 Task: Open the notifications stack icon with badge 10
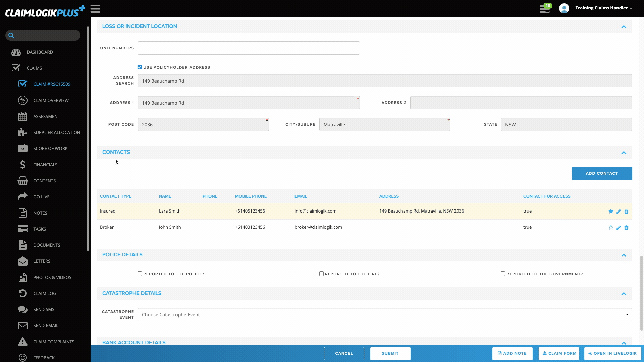pyautogui.click(x=545, y=8)
